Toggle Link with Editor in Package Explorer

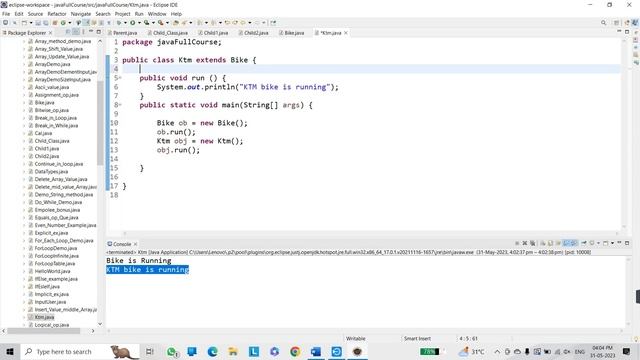pyautogui.click(x=76, y=32)
